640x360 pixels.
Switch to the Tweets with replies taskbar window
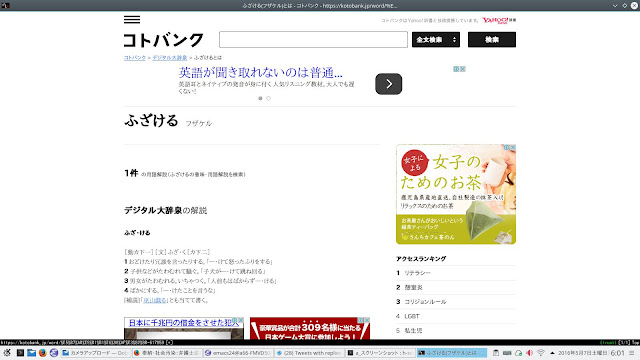309,353
